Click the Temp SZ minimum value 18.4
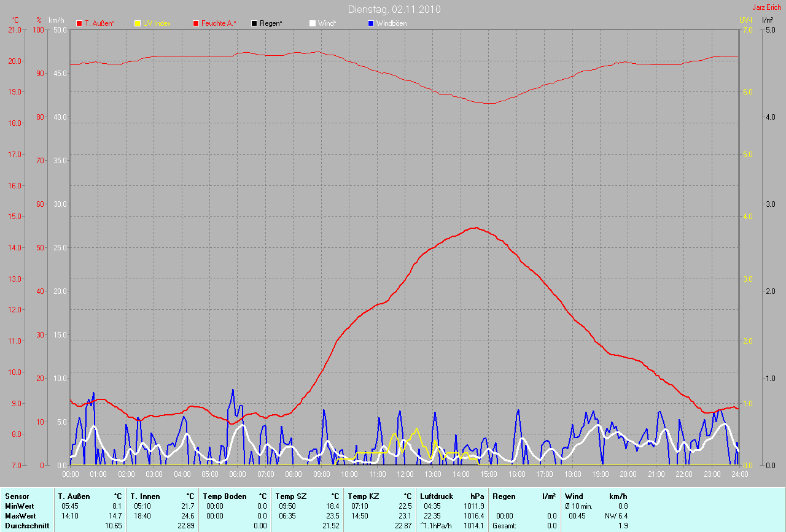Viewport: 786px width, 532px height. 333,506
